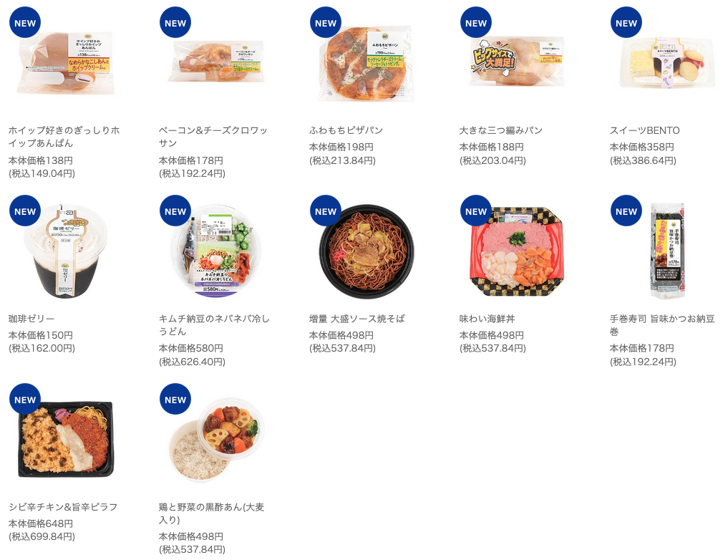Click the 手巻寿司 納豆巻 product image

tap(667, 251)
